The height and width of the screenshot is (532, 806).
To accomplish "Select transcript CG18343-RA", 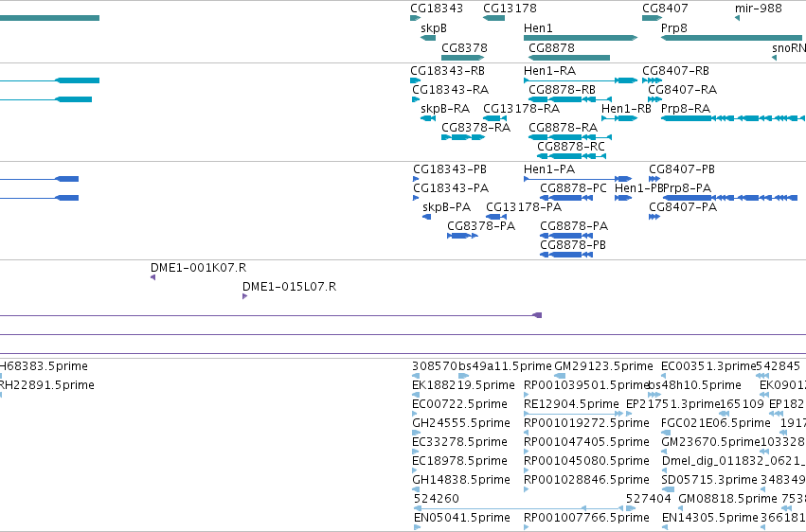I will click(x=450, y=90).
